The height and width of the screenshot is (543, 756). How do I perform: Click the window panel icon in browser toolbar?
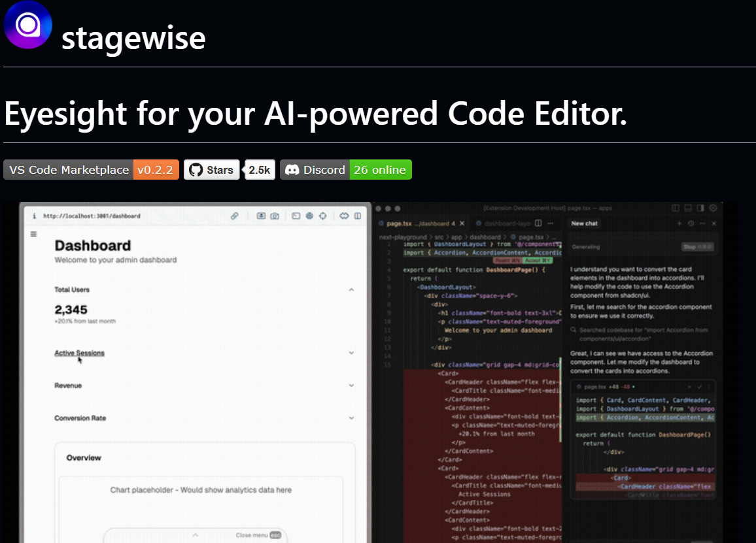coord(296,216)
